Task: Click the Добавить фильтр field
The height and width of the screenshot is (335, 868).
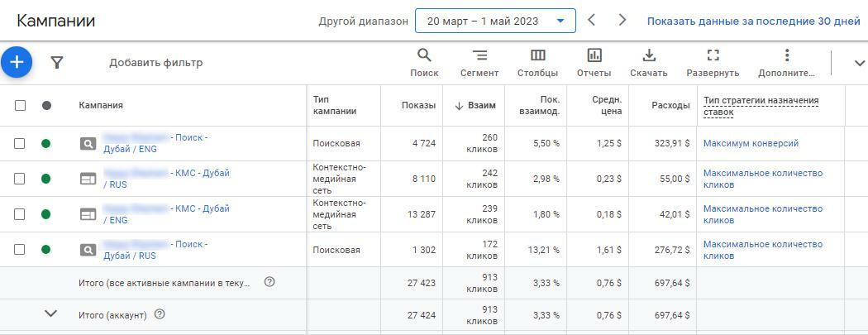Action: [x=155, y=62]
